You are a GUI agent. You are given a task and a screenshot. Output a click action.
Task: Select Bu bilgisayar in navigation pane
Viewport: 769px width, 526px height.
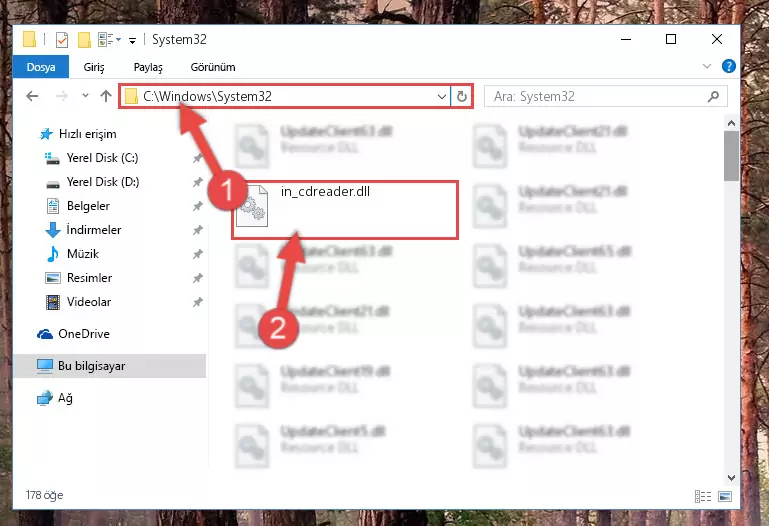[109, 366]
